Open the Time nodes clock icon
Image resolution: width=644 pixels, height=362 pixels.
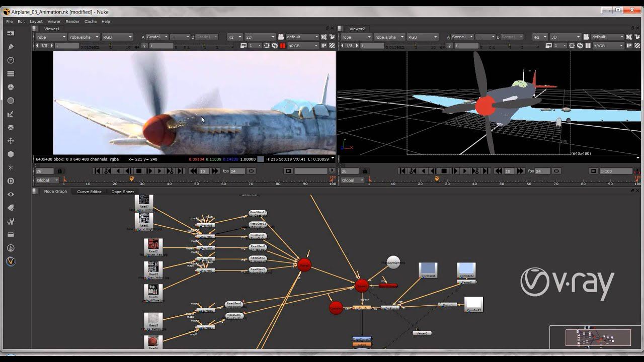[11, 60]
